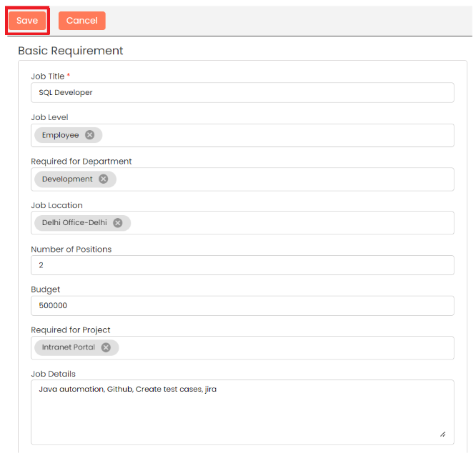Screen dimensions: 476x456
Task: Click the Basic Requirement section heading
Action: 71,51
